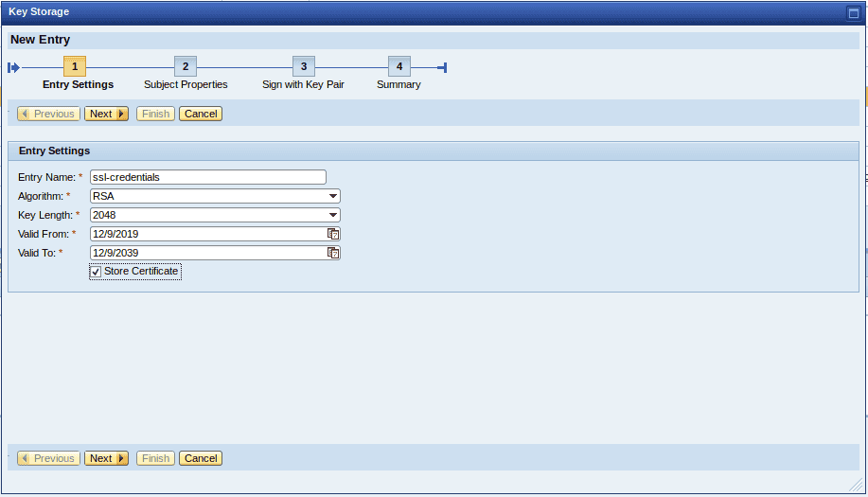The width and height of the screenshot is (868, 497).
Task: Open step 4 Summary in roadmap
Action: [x=399, y=66]
